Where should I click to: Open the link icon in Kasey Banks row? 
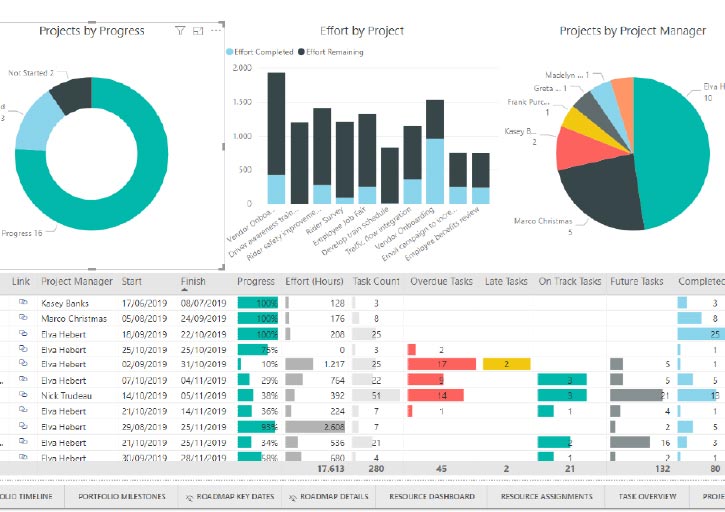click(x=24, y=302)
